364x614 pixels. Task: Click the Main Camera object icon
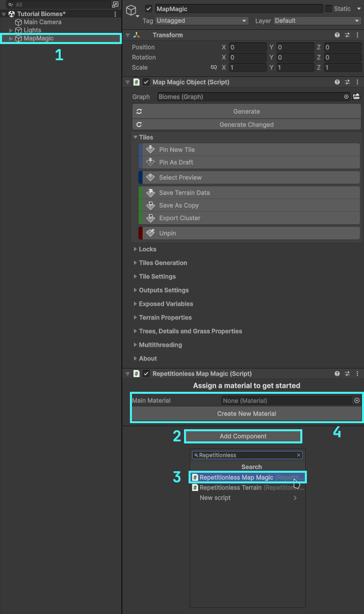(x=18, y=22)
